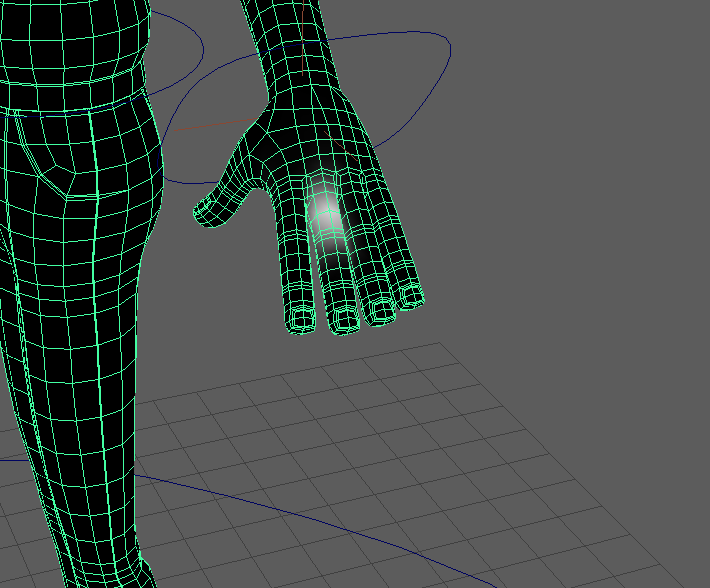Click the horizontal red dashed line left of hand

coord(215,126)
